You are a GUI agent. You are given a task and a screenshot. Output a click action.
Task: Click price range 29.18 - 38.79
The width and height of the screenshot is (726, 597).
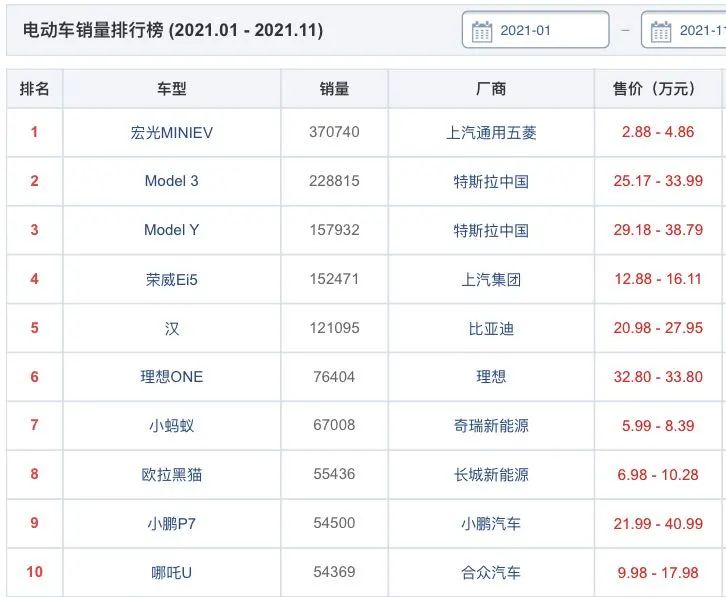click(x=658, y=230)
